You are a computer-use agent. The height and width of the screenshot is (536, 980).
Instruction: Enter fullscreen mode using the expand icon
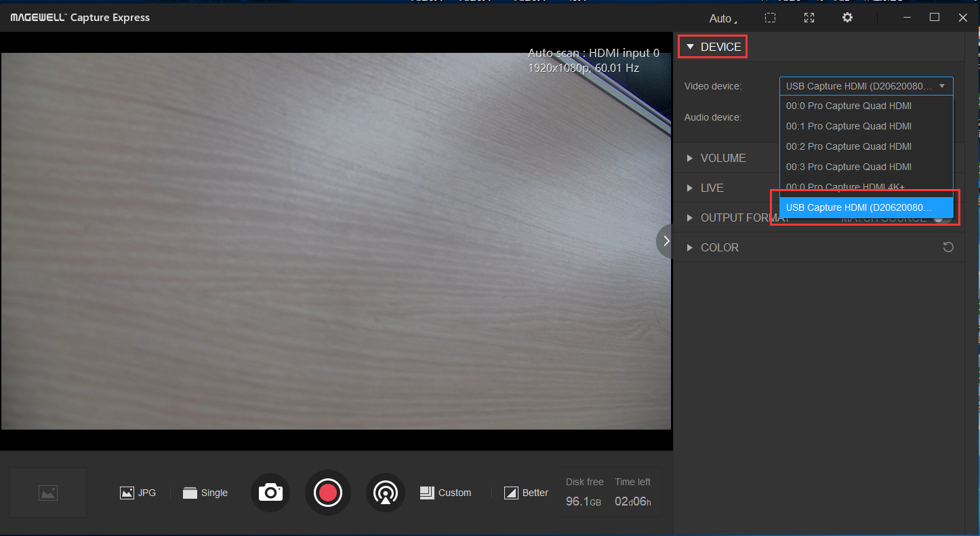click(x=809, y=18)
